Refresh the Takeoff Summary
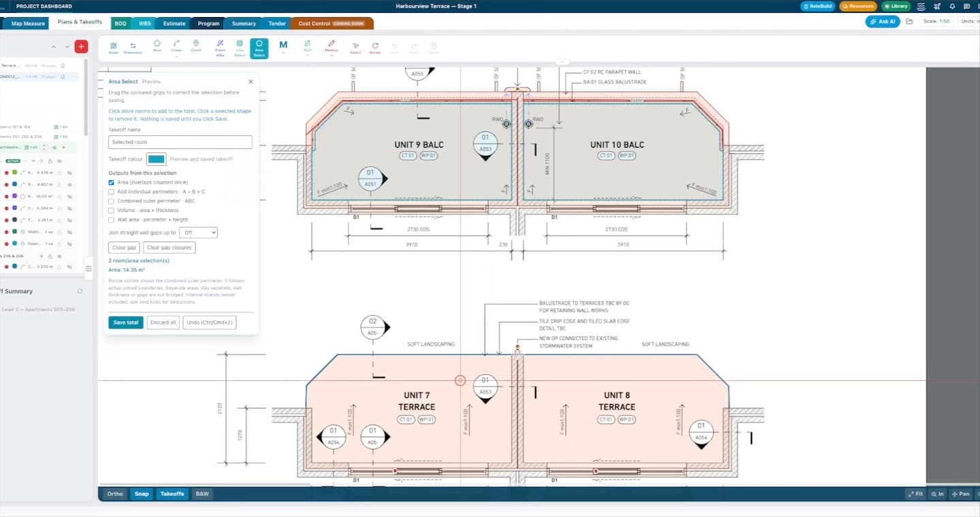Screen dimensions: 980x517 80,291
